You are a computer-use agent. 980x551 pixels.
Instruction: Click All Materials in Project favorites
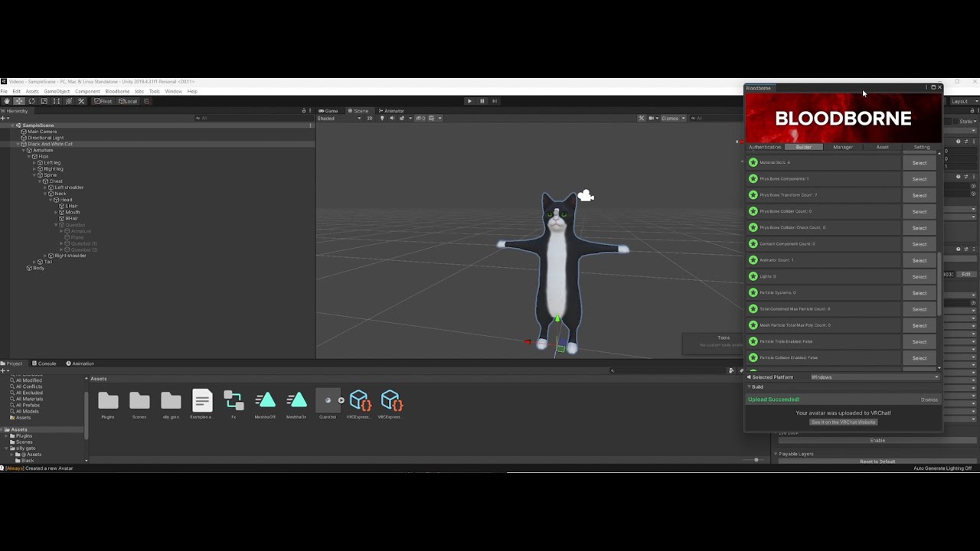pyautogui.click(x=29, y=399)
